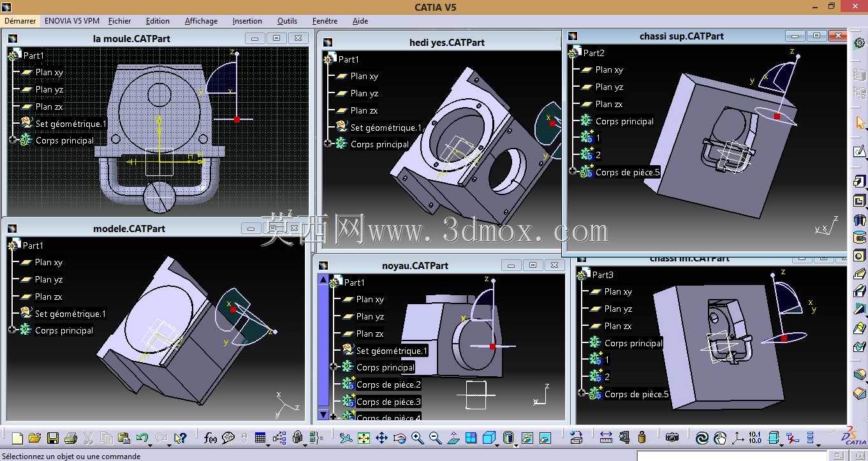
Task: Expand Corps principal in noyau.CATPart
Action: (x=334, y=367)
